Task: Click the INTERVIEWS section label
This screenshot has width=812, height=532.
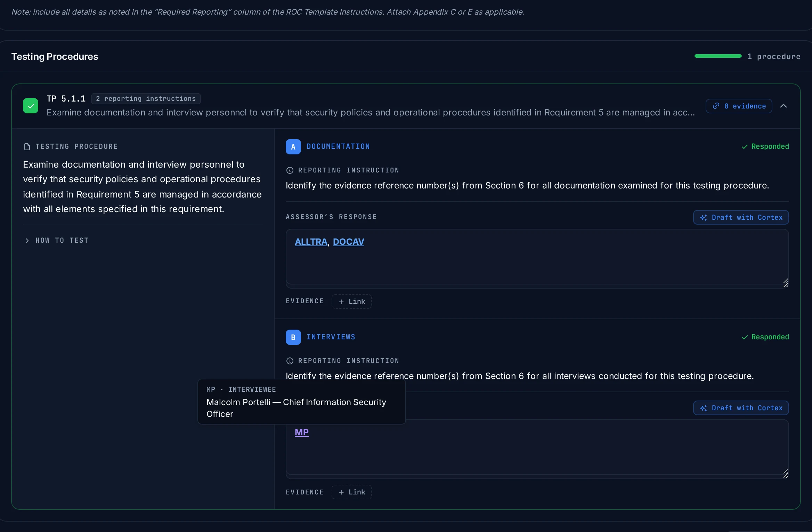Action: (x=331, y=337)
